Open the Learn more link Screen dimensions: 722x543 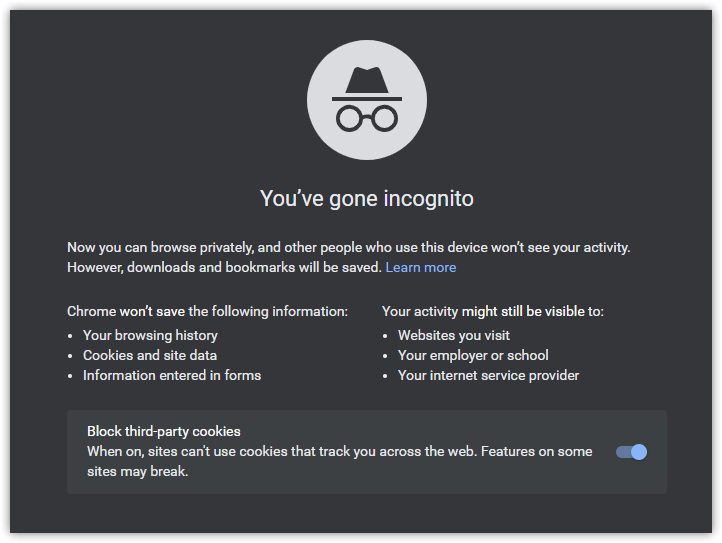(420, 267)
